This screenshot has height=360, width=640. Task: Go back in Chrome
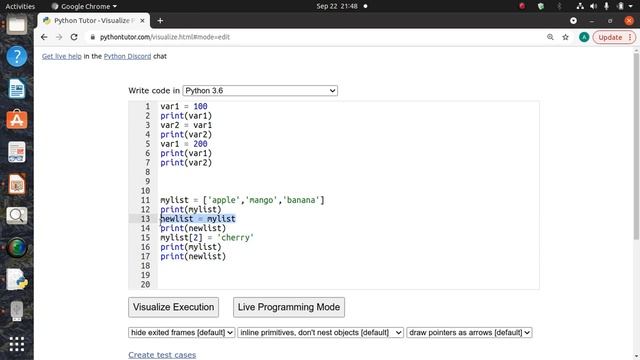[44, 37]
